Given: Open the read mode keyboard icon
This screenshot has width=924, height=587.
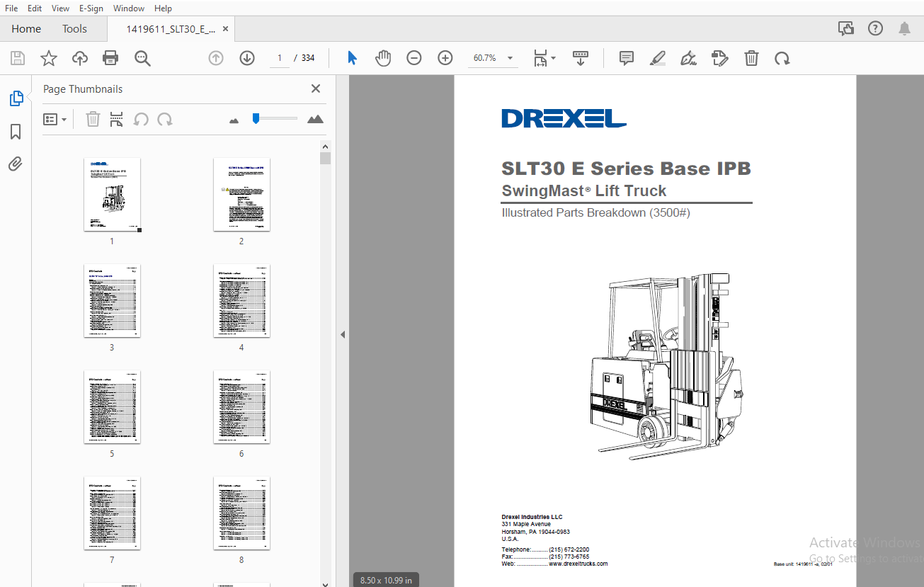Looking at the screenshot, I should (x=581, y=58).
